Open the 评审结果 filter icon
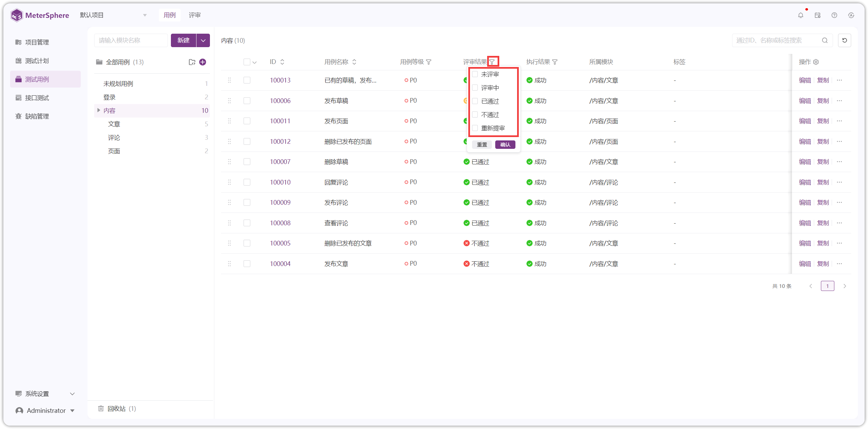 point(492,62)
